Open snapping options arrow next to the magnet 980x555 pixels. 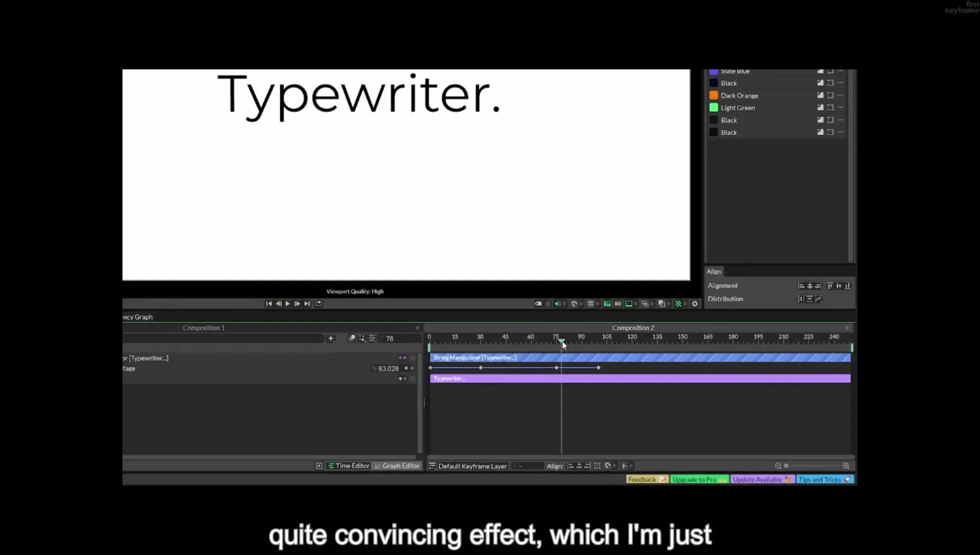click(581, 304)
